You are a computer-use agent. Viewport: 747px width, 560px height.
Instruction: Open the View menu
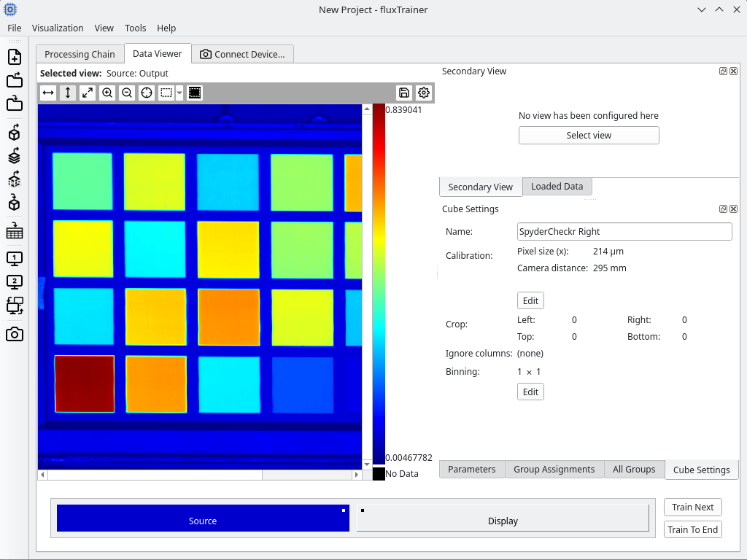(x=104, y=28)
